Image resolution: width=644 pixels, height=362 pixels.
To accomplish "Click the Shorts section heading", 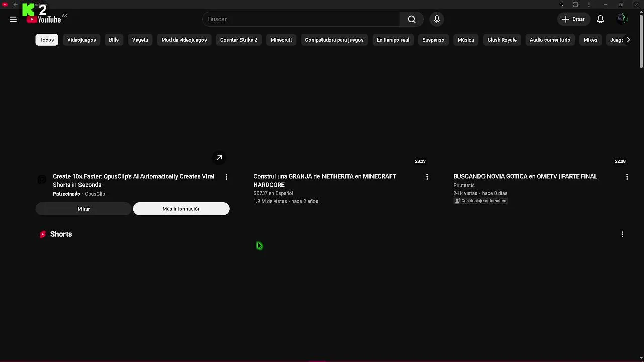I will (x=61, y=234).
